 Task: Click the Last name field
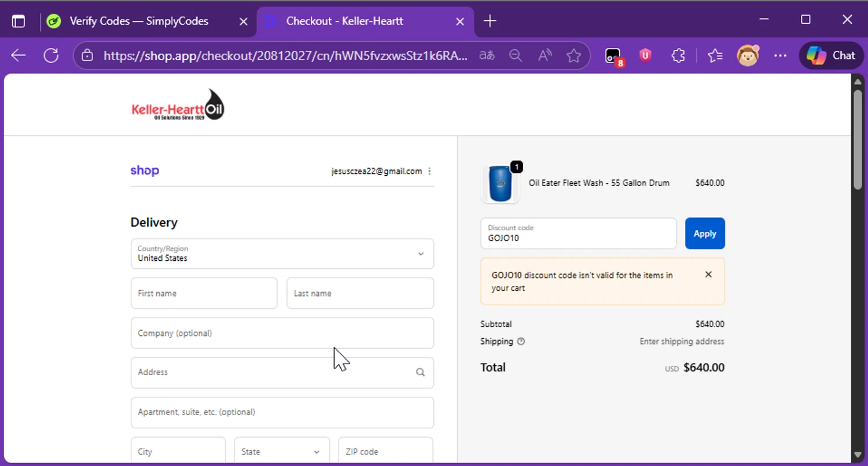coord(361,293)
